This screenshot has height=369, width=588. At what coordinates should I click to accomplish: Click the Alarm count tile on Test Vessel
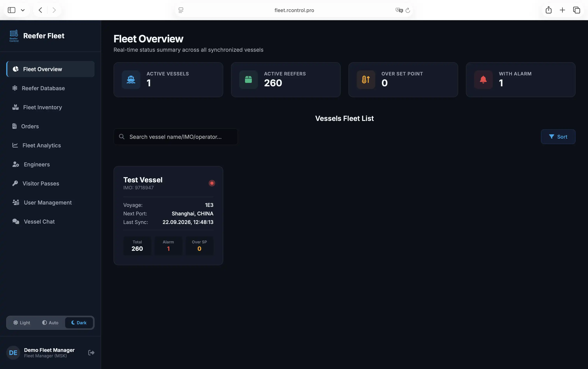(168, 246)
